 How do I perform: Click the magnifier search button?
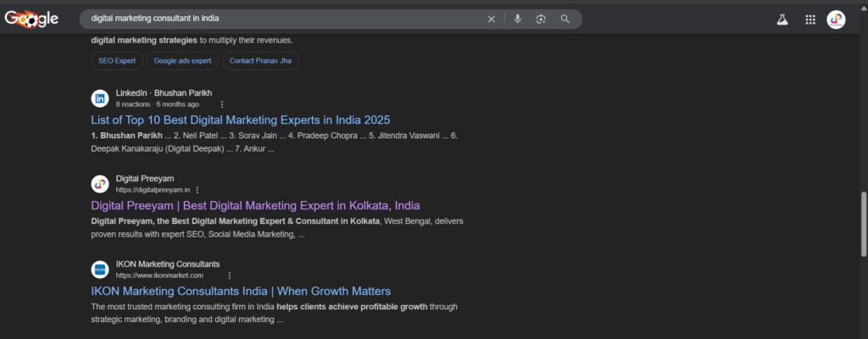point(565,19)
